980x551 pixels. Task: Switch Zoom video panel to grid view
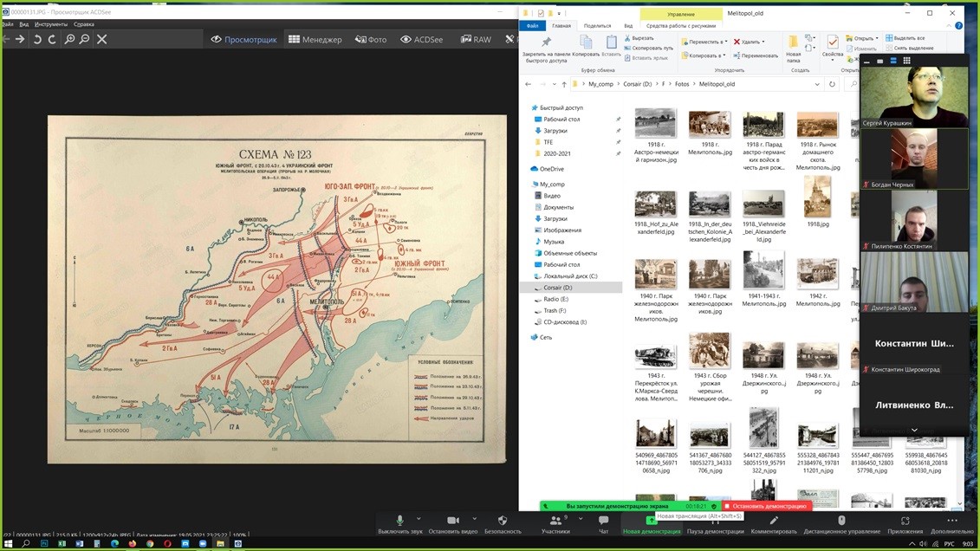click(907, 61)
